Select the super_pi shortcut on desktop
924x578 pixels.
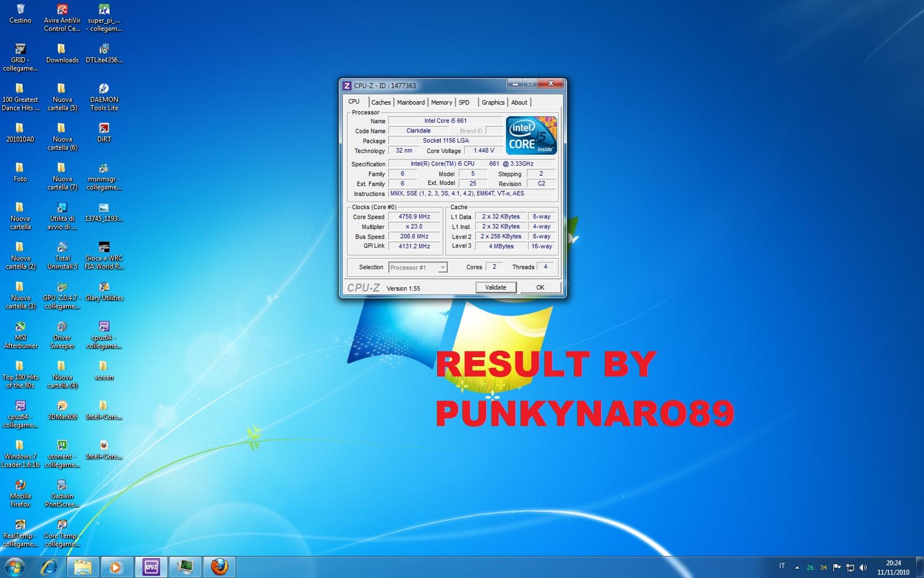click(x=104, y=18)
